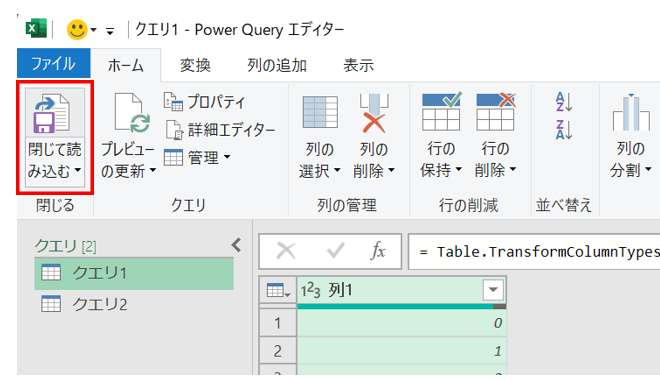
Task: Click the 行の削除 (Remove Rows) icon
Action: coord(495,112)
